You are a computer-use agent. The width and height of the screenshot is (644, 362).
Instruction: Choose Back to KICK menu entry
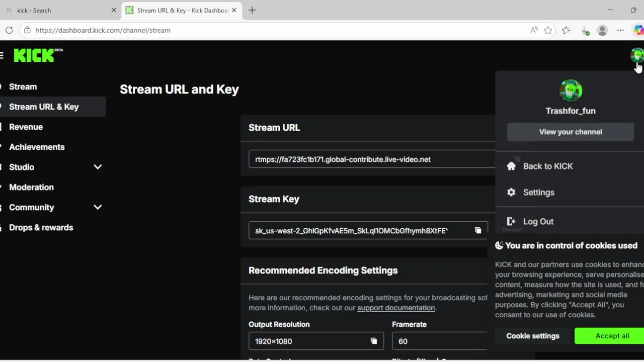pos(547,166)
